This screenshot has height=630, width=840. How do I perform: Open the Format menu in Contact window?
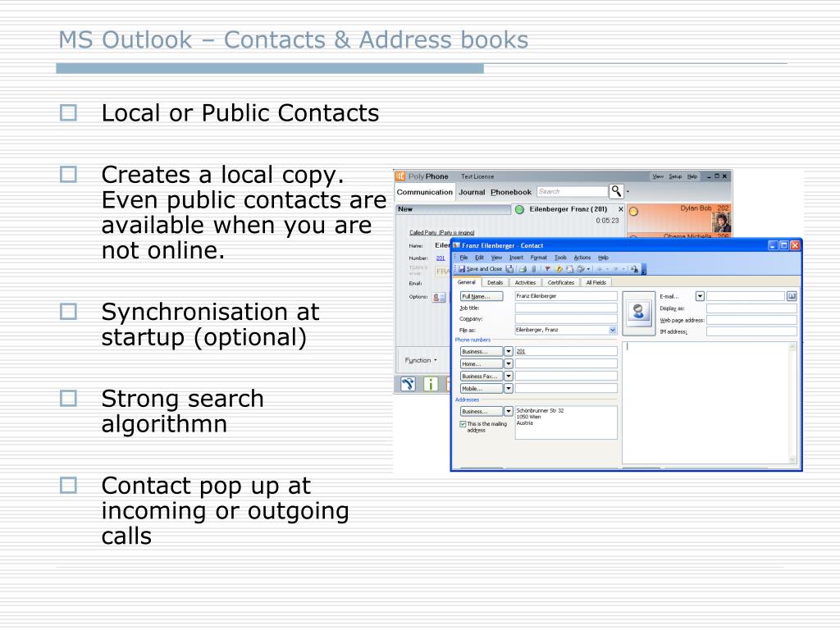538,258
